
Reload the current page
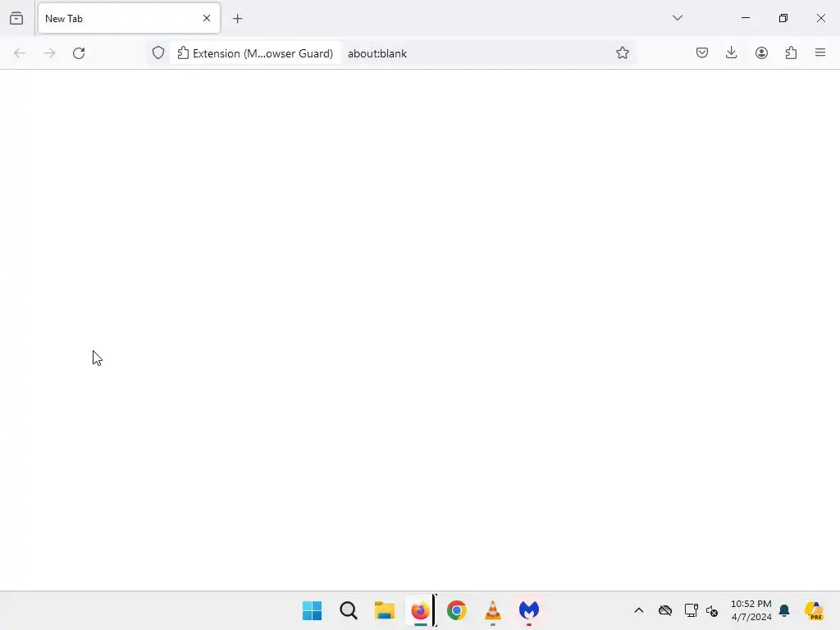click(79, 53)
